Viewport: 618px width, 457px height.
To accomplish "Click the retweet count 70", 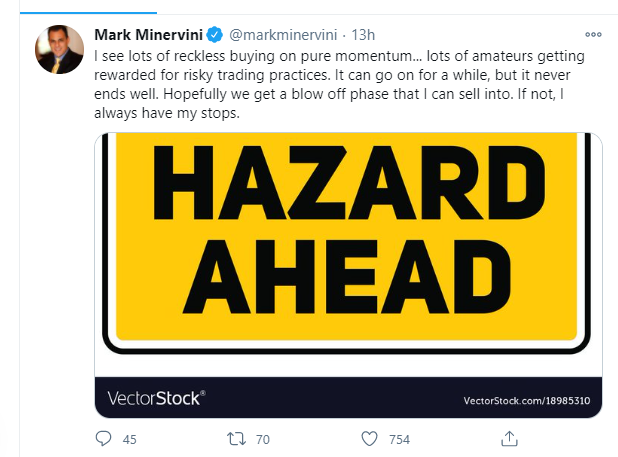I will click(263, 438).
